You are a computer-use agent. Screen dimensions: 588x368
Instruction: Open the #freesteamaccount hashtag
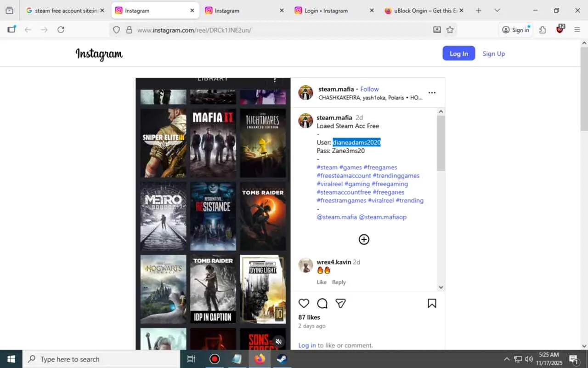[344, 176]
